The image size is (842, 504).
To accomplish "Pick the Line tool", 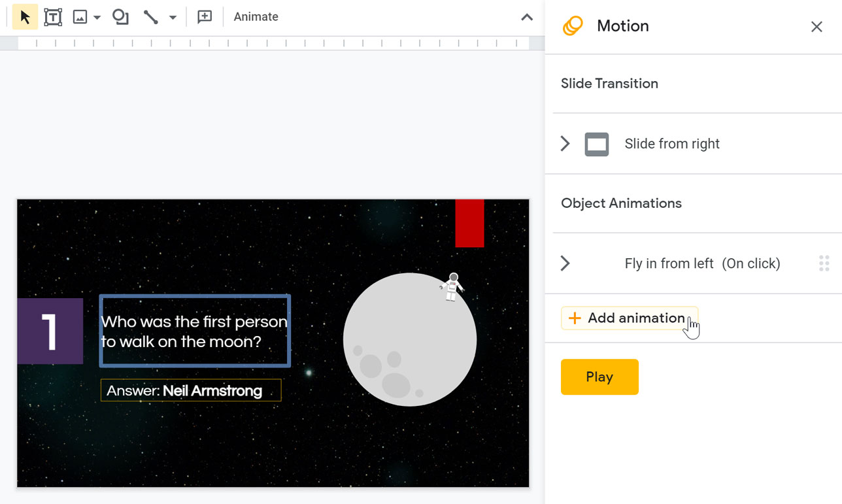I will [152, 16].
